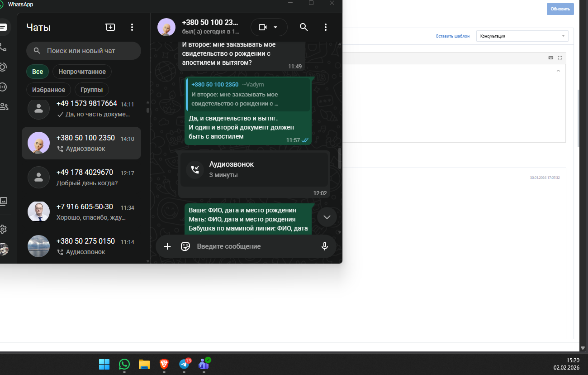
Task: Start a video call with the camera icon
Action: (263, 27)
